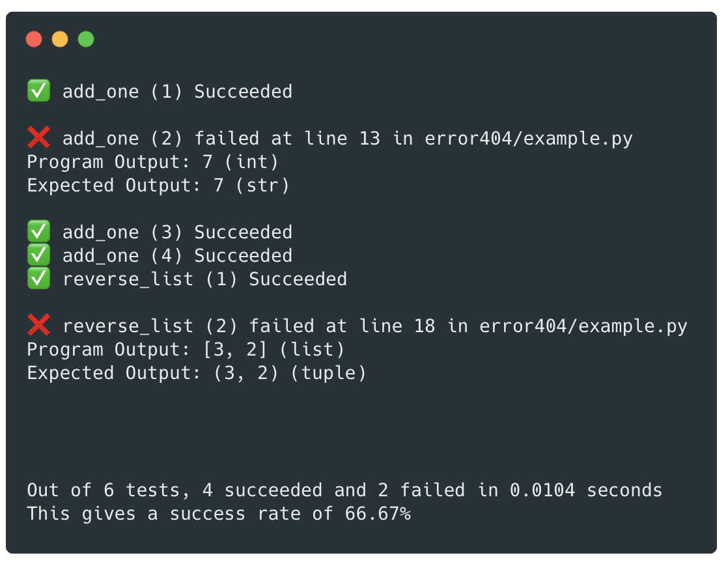728x564 pixels.
Task: Click the yellow minimize window dot
Action: 60,39
